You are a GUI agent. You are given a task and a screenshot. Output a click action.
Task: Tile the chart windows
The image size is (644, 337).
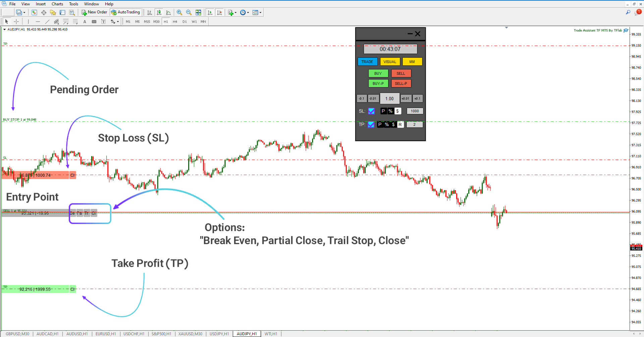pyautogui.click(x=199, y=12)
